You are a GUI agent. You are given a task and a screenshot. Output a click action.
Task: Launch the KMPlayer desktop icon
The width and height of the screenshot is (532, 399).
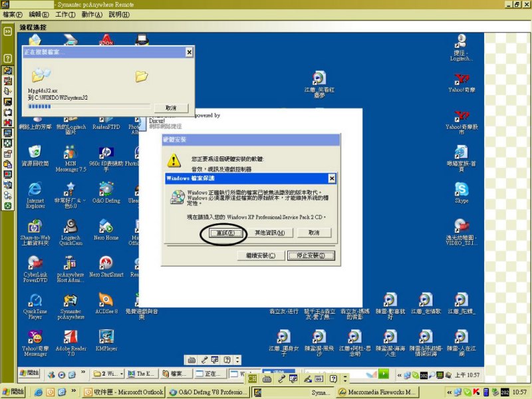[x=106, y=340]
